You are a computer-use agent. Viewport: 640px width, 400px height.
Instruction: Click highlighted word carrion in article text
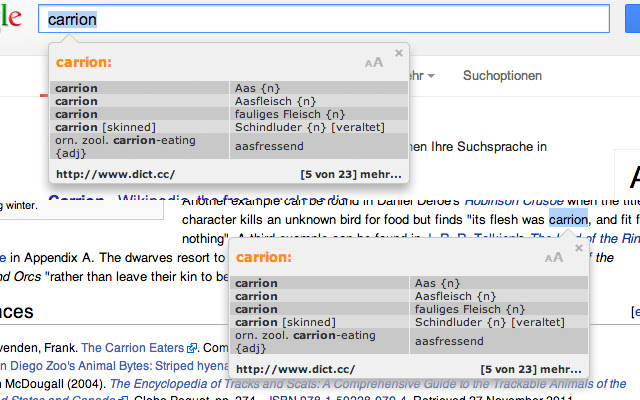coord(568,219)
